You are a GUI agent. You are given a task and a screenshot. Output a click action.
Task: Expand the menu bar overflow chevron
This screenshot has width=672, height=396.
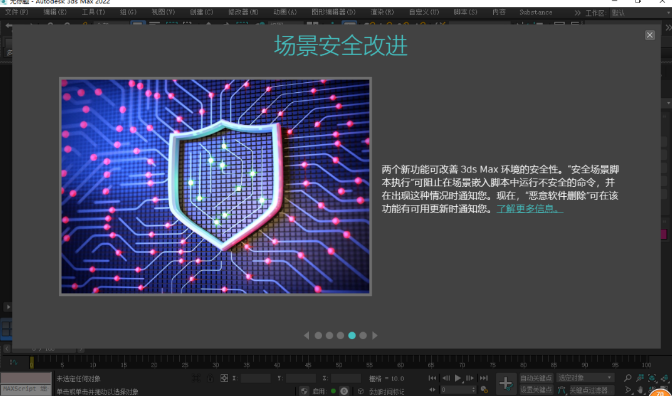click(577, 13)
